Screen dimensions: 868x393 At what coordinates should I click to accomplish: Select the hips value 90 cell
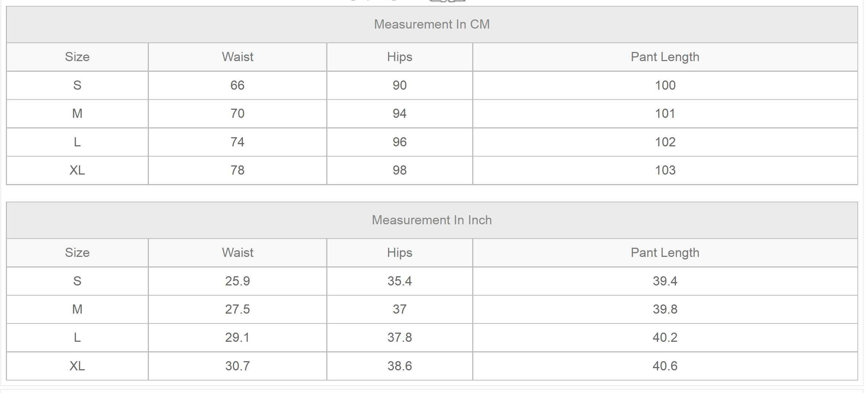399,85
